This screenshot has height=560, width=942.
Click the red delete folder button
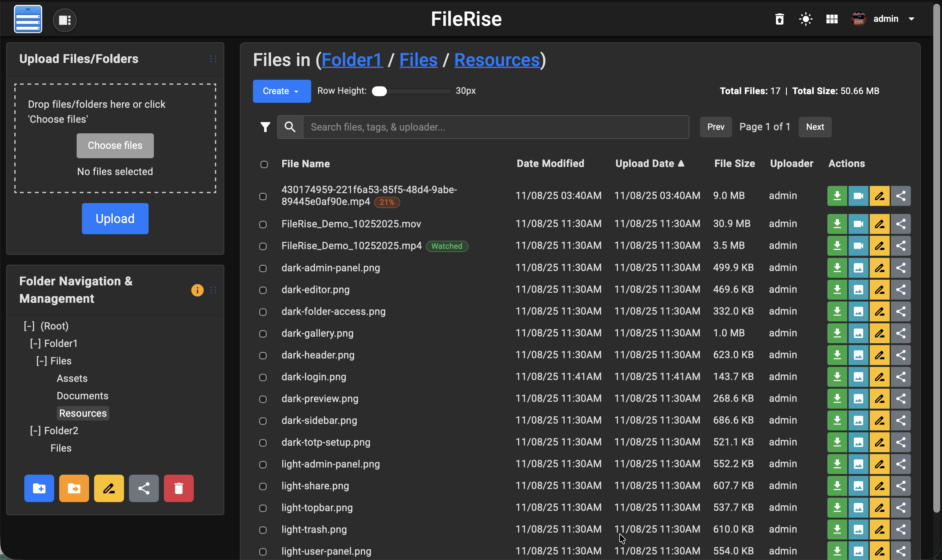(x=178, y=488)
